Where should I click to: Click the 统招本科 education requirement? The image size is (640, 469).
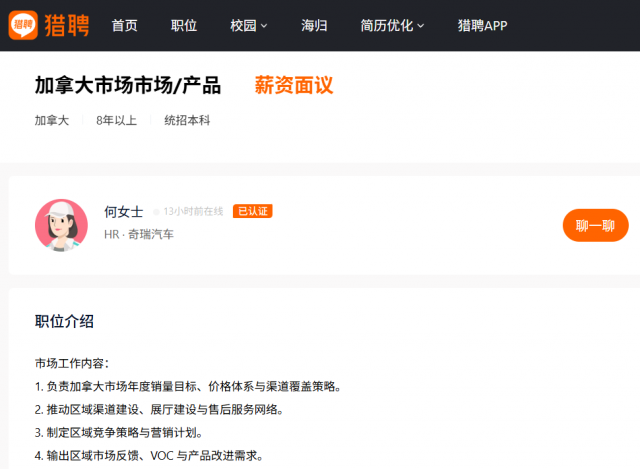pos(187,121)
